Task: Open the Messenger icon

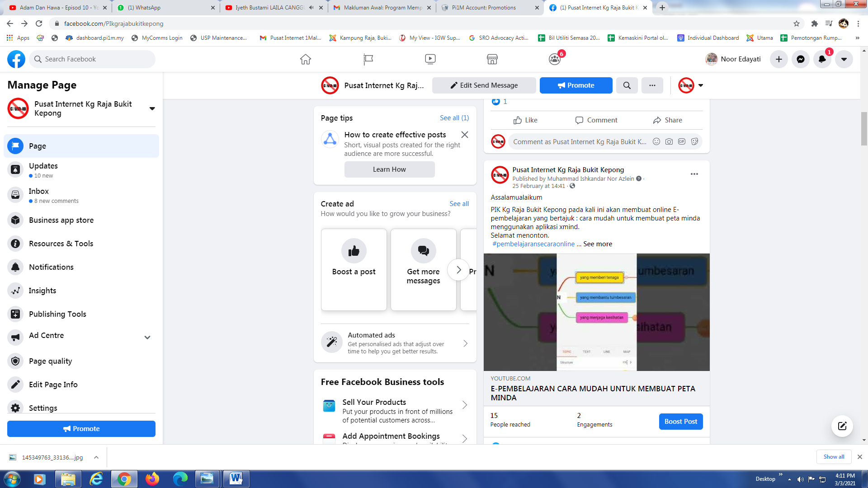Action: tap(800, 59)
